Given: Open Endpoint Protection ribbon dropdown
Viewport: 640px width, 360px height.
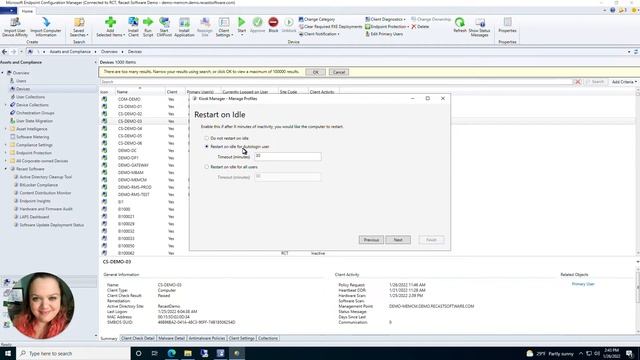Looking at the screenshot, I should pos(387,27).
